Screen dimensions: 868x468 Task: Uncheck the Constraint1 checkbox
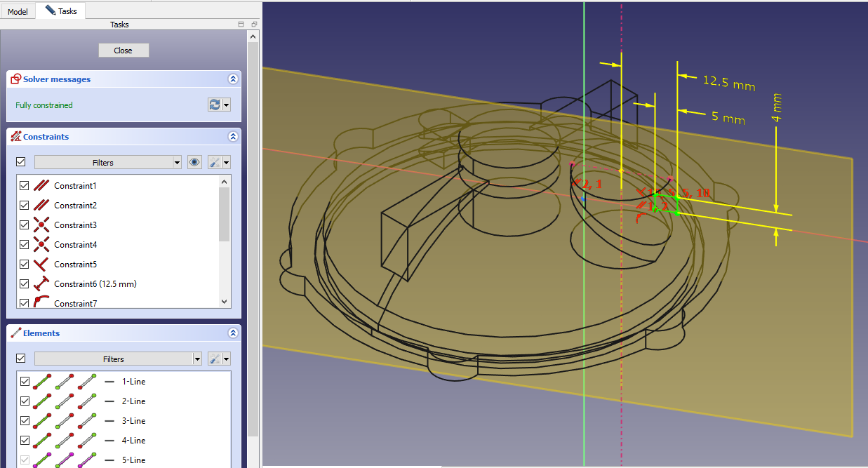pos(25,186)
